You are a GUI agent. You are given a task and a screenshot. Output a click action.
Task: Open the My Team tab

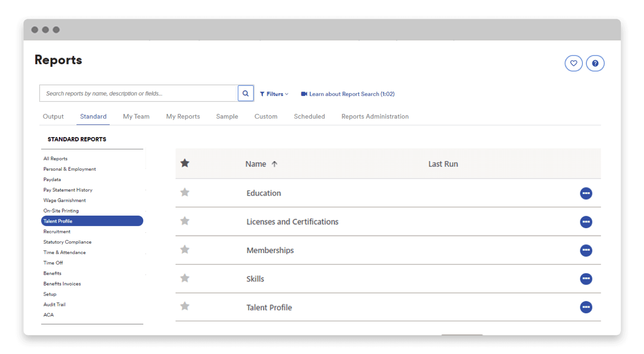click(x=136, y=117)
